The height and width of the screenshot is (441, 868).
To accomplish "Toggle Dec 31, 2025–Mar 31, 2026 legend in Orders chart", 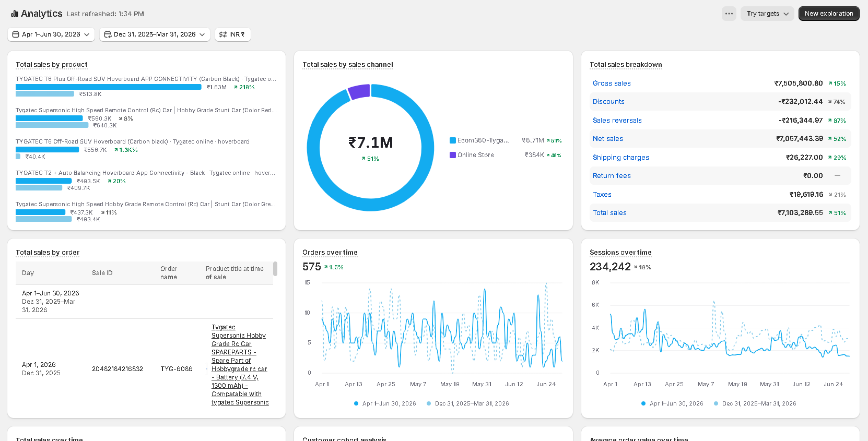I will coord(467,403).
